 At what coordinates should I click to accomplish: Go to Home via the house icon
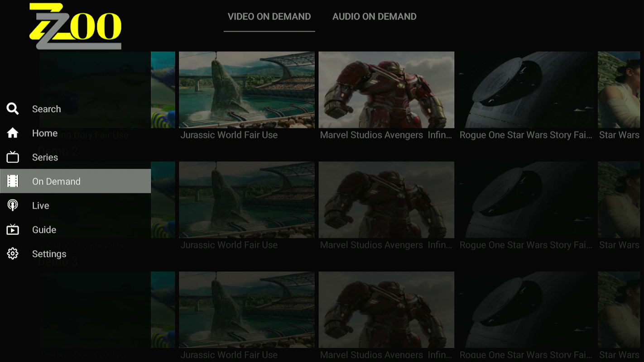pyautogui.click(x=13, y=133)
